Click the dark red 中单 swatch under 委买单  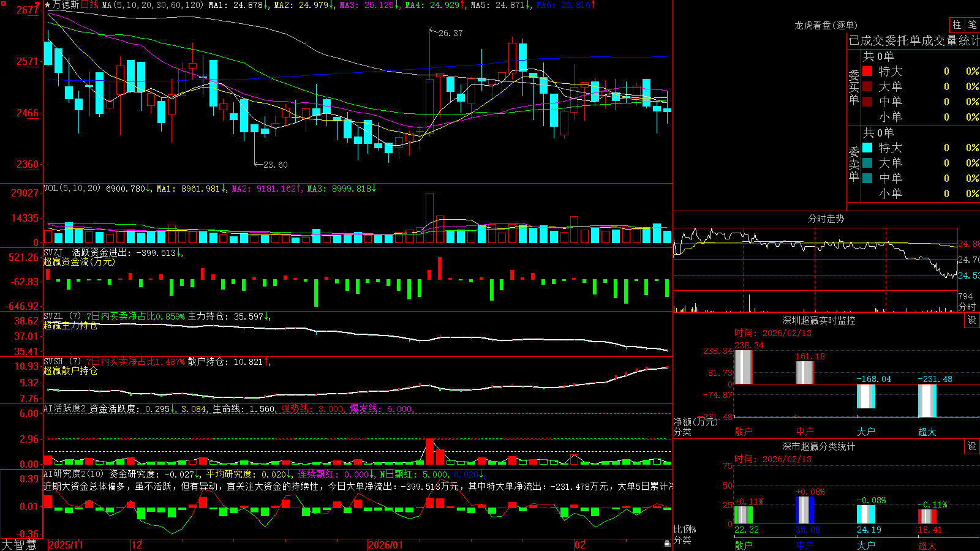click(x=867, y=101)
